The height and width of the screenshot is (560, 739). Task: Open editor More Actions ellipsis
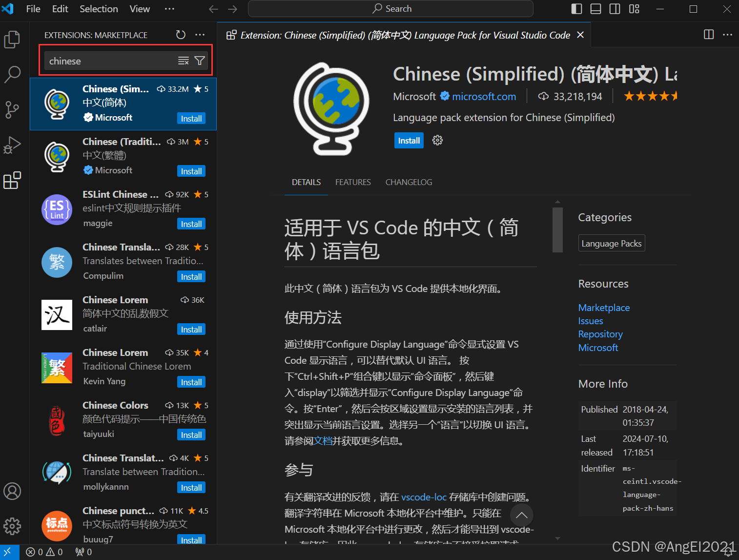pos(728,34)
